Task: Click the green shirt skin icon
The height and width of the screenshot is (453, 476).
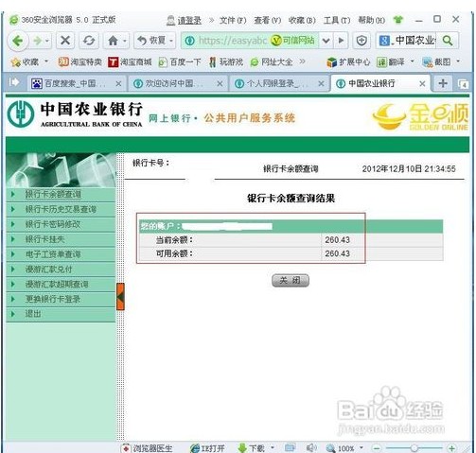Action: 398,20
